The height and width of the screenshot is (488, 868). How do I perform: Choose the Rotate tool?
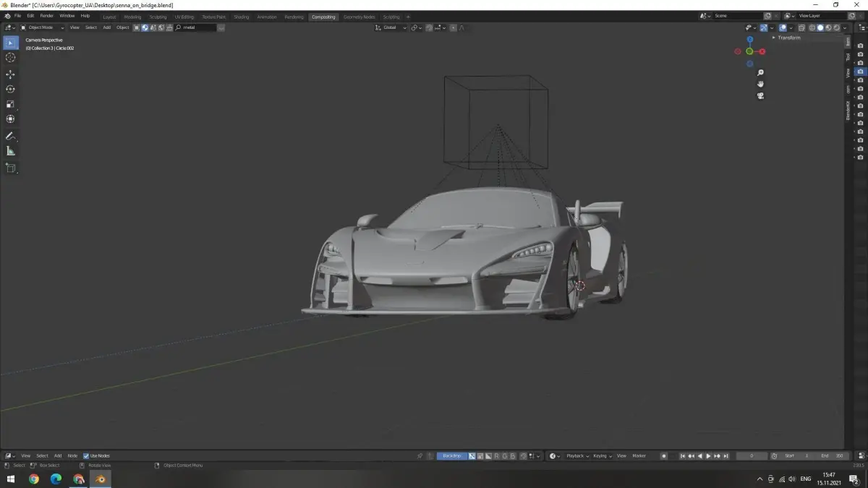[10, 89]
